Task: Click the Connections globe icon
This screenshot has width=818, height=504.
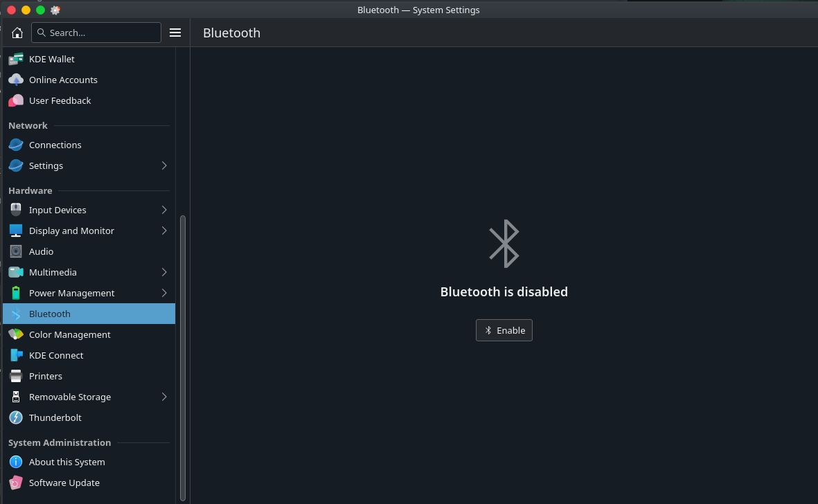Action: (x=16, y=145)
